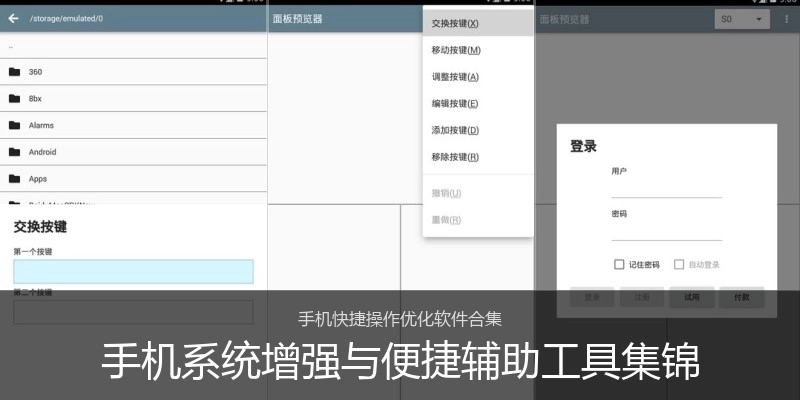Enable the 记住密码 checkbox
Viewport: 800px width, 400px height.
click(x=619, y=265)
